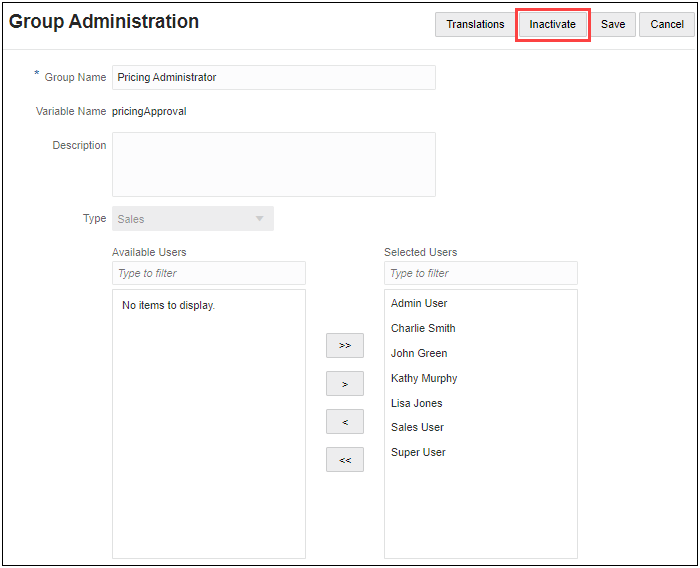Screen dimensions: 700x568
Task: Focus the Group Name field
Action: point(273,77)
